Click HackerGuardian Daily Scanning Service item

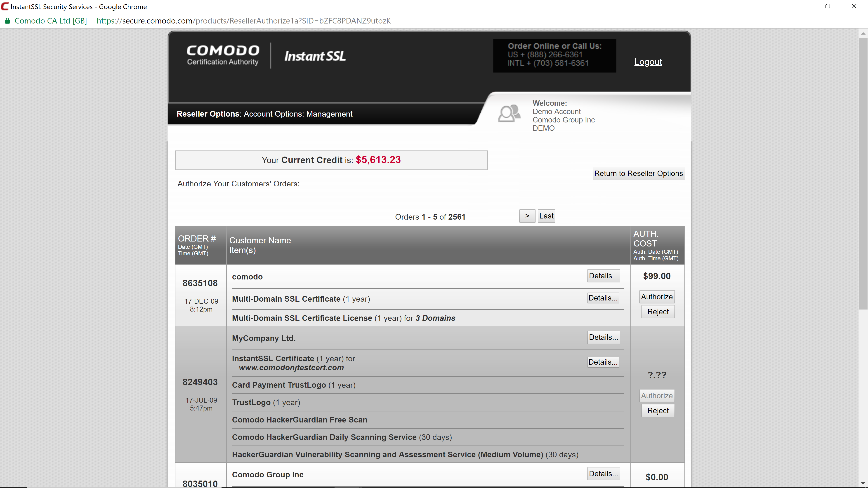(x=342, y=437)
